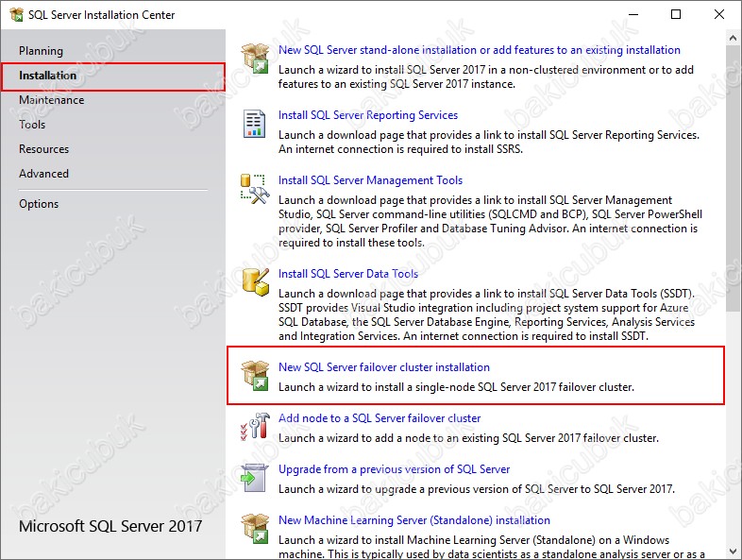Screen dimensions: 742x560
Task: Open Install SQL Server Management Tools link
Action: (x=370, y=180)
